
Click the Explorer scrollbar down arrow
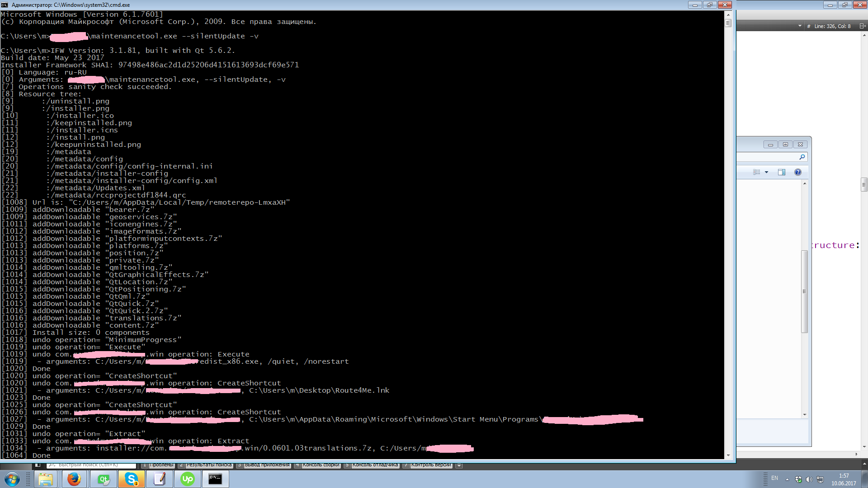point(805,414)
